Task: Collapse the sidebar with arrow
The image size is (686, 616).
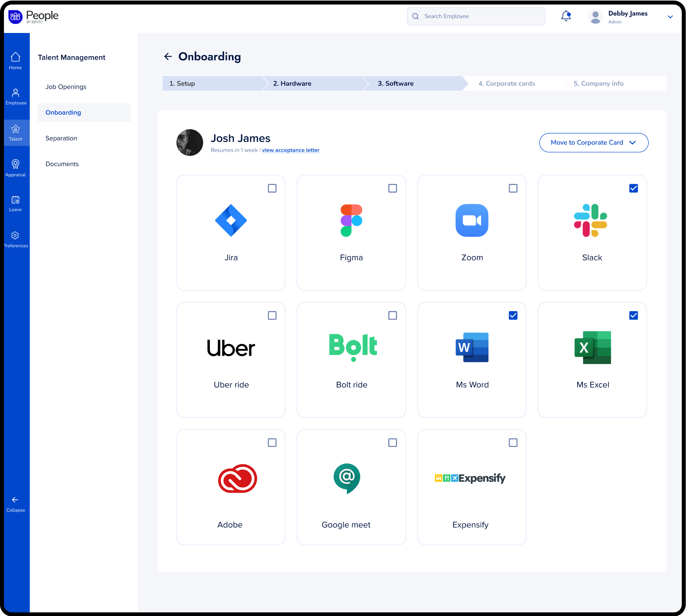Action: 15,504
